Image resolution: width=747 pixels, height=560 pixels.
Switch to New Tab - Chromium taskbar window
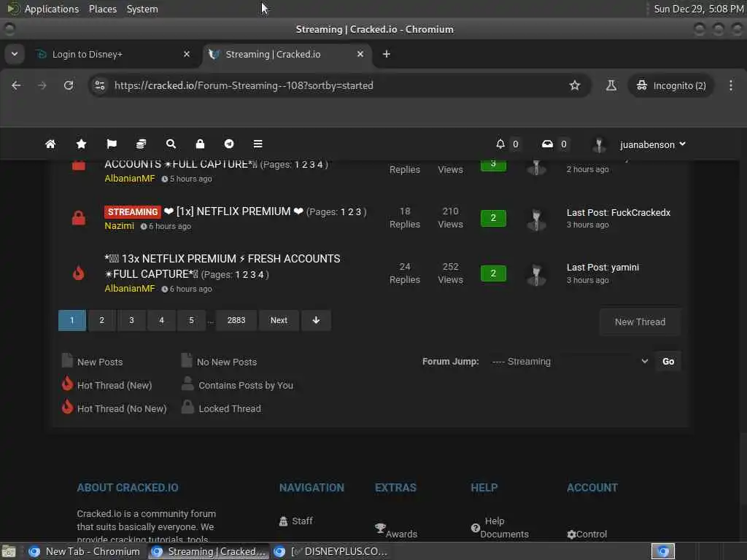[x=85, y=551]
